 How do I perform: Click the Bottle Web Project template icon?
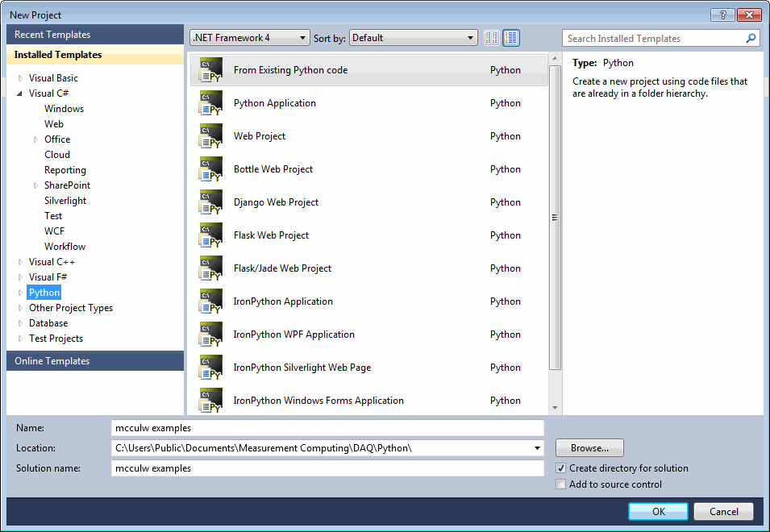point(210,168)
